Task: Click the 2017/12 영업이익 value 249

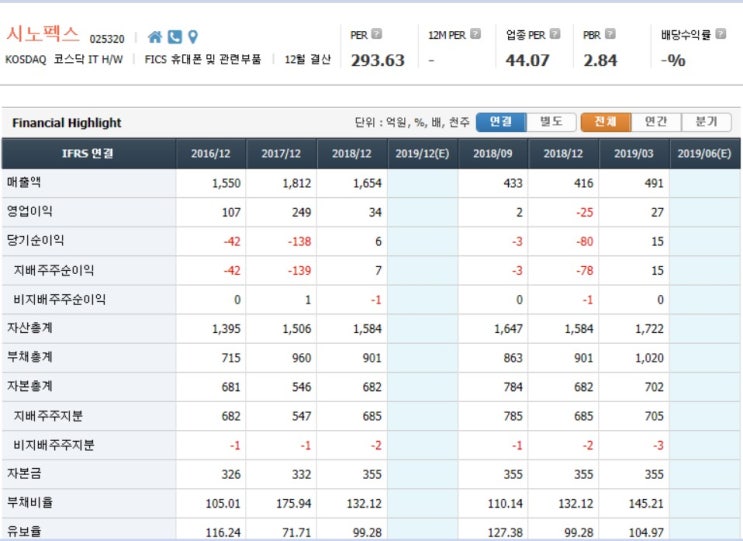Action: coord(301,212)
